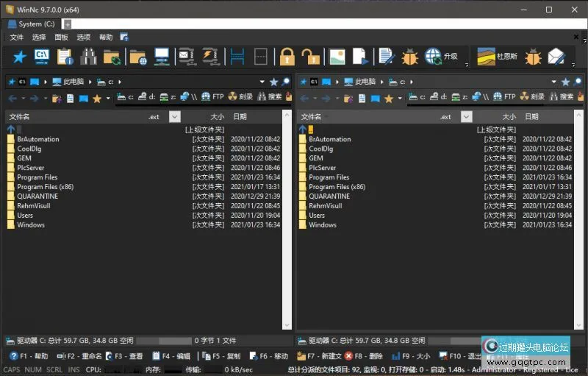Select the Program Files folder in left panel
The height and width of the screenshot is (376, 588).
[37, 177]
